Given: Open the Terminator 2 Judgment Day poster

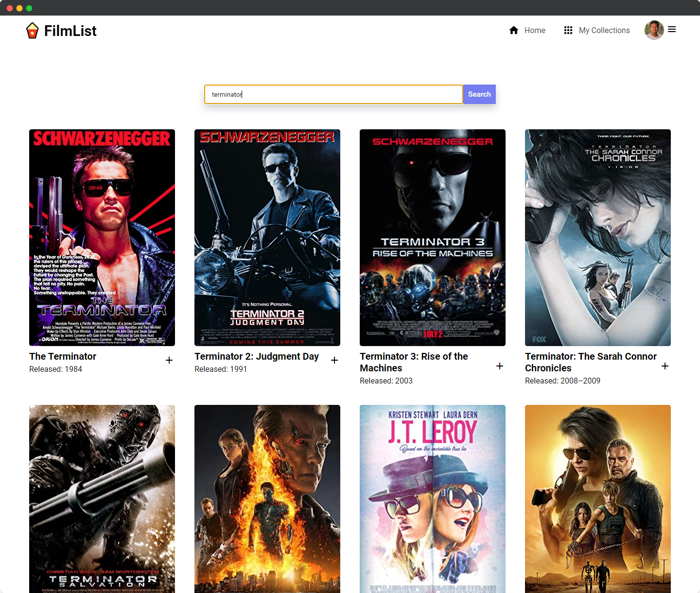Looking at the screenshot, I should click(267, 238).
